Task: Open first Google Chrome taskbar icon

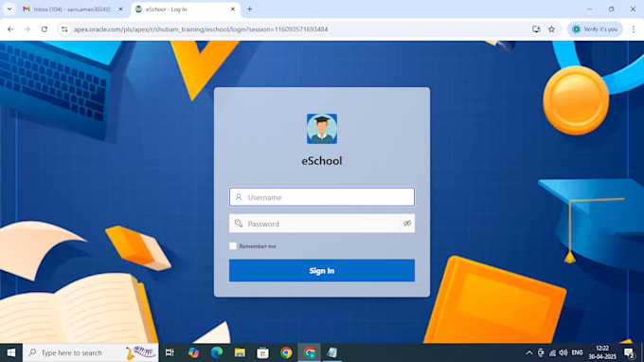Action: (286, 353)
